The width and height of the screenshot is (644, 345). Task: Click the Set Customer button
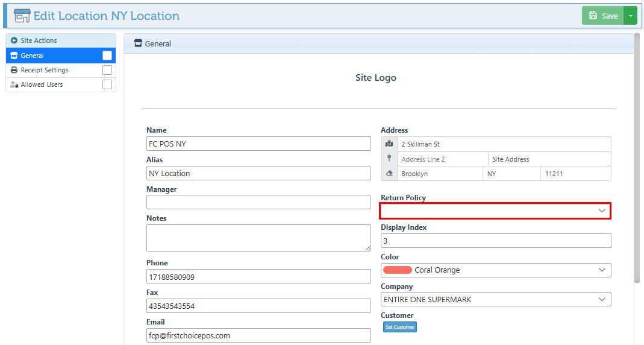pos(399,327)
